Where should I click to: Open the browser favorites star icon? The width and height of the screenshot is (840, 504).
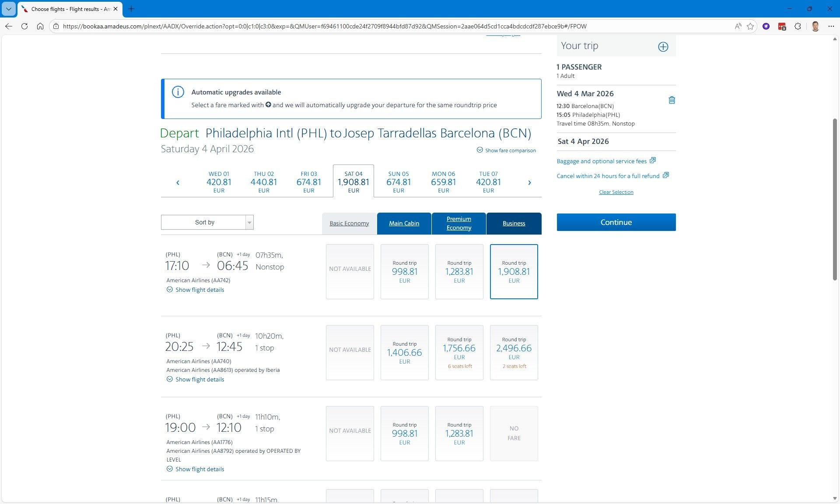pos(750,26)
